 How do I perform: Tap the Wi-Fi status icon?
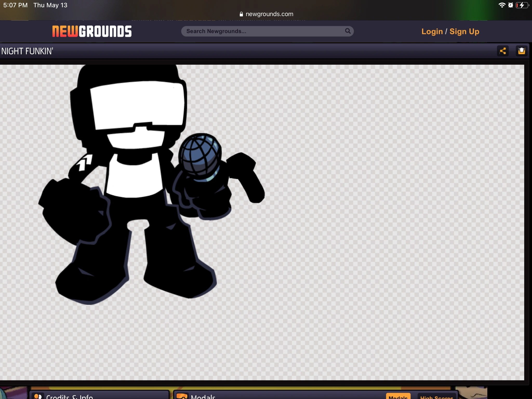[x=502, y=5]
